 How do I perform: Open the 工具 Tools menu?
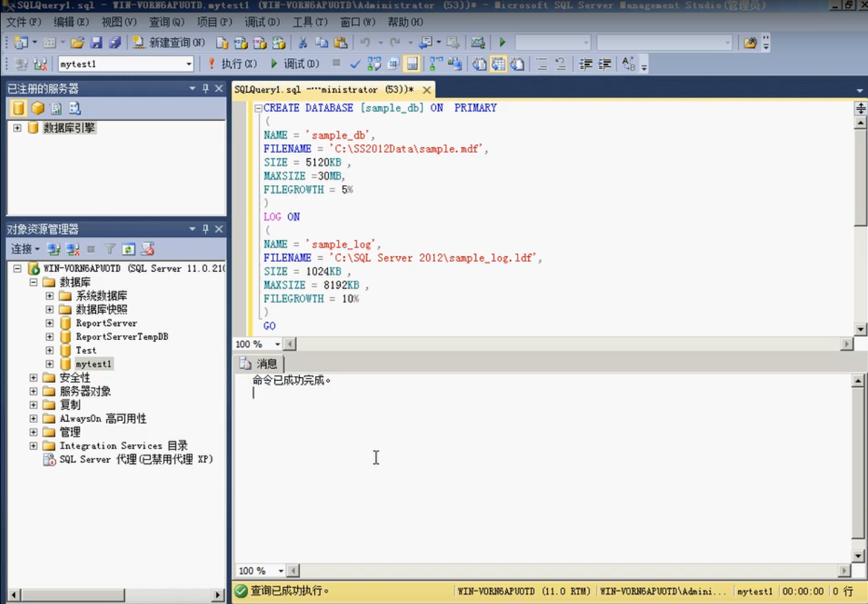(x=310, y=22)
